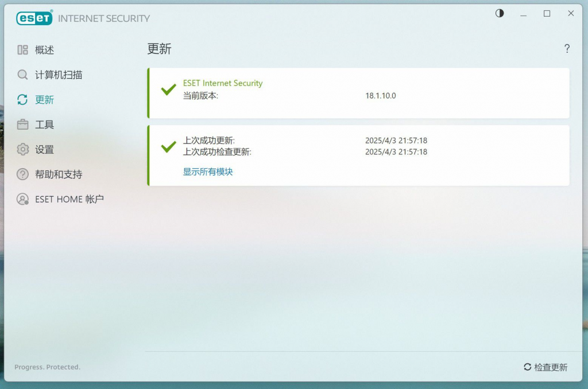
Task: Click the green checkmark beside current version
Action: 168,90
